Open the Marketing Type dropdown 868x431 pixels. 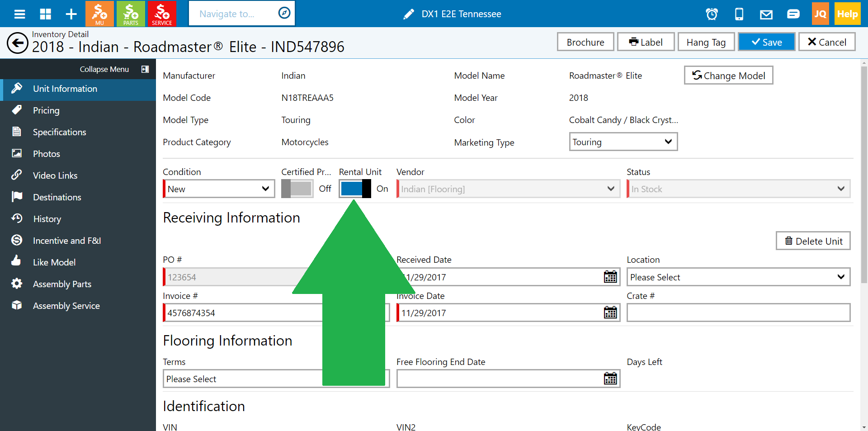pyautogui.click(x=623, y=142)
